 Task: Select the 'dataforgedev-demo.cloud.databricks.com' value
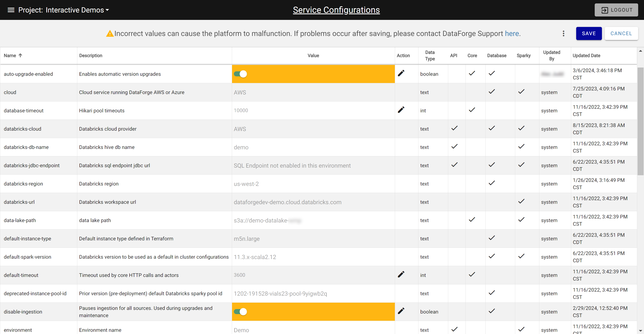click(288, 202)
